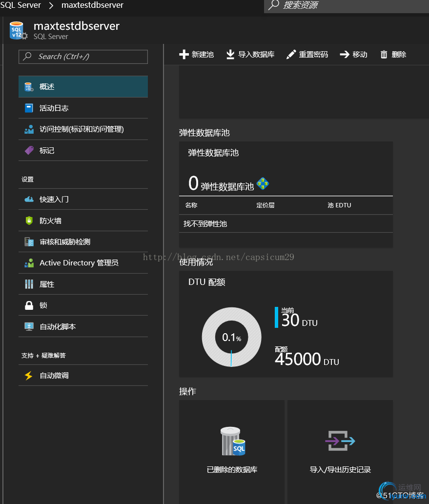
Task: Click the 当前 30 DTU value
Action: (299, 318)
